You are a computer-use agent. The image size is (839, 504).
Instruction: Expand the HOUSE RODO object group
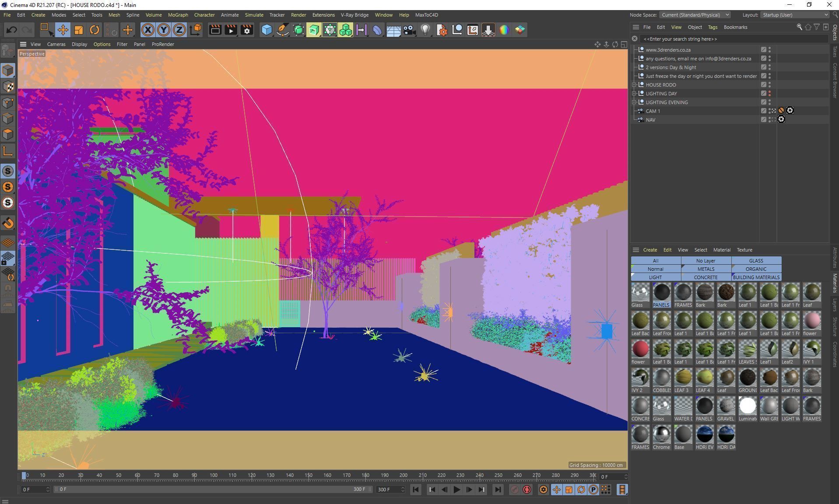pos(634,85)
